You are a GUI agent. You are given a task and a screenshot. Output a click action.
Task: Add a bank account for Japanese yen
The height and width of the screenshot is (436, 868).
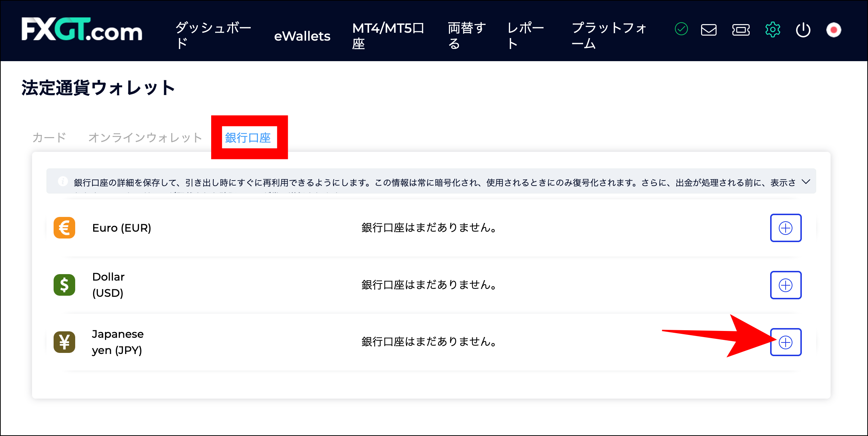click(786, 342)
